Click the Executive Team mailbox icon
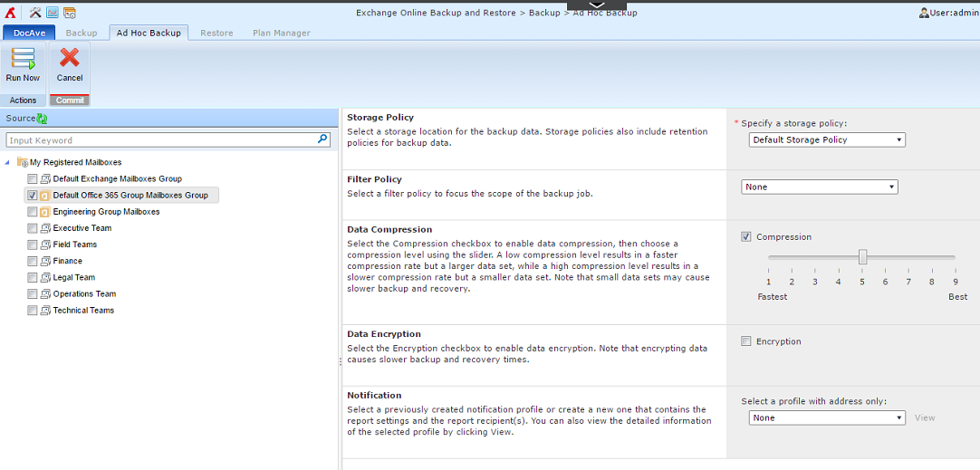The height and width of the screenshot is (470, 980). click(x=45, y=228)
